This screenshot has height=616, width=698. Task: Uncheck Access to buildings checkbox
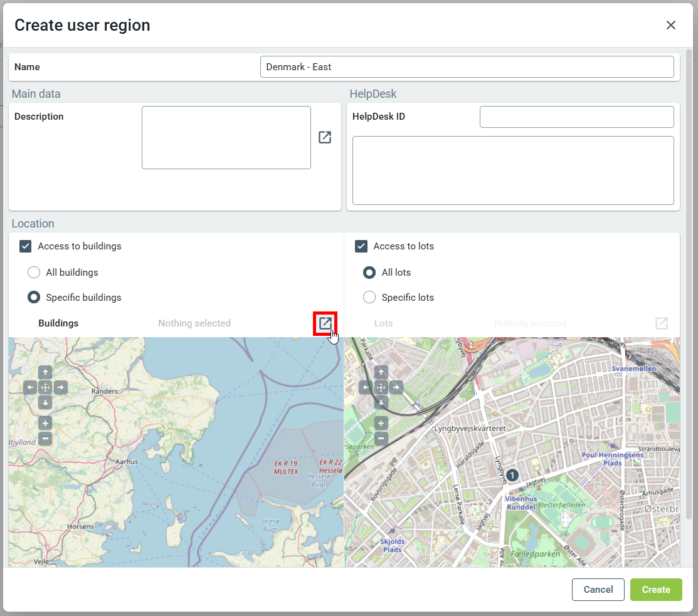click(26, 246)
